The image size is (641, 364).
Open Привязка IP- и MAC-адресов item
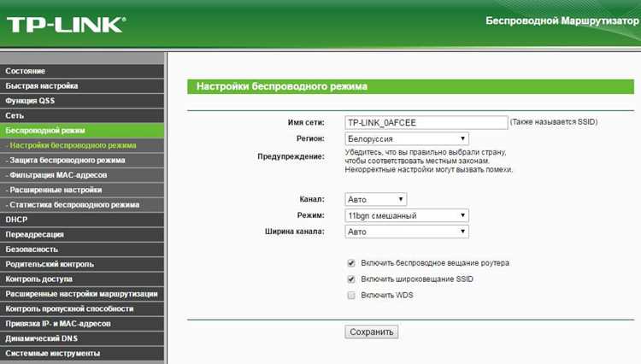point(82,324)
